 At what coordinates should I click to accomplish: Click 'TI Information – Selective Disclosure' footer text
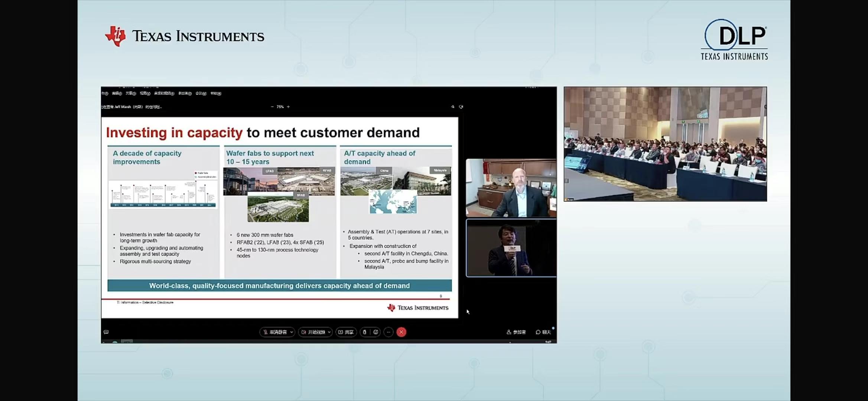coord(145,303)
